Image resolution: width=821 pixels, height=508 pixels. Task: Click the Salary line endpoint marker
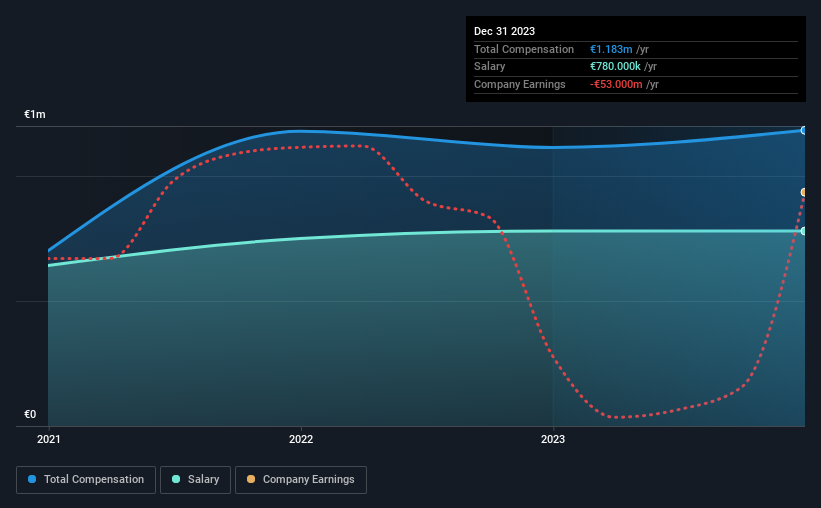click(804, 231)
